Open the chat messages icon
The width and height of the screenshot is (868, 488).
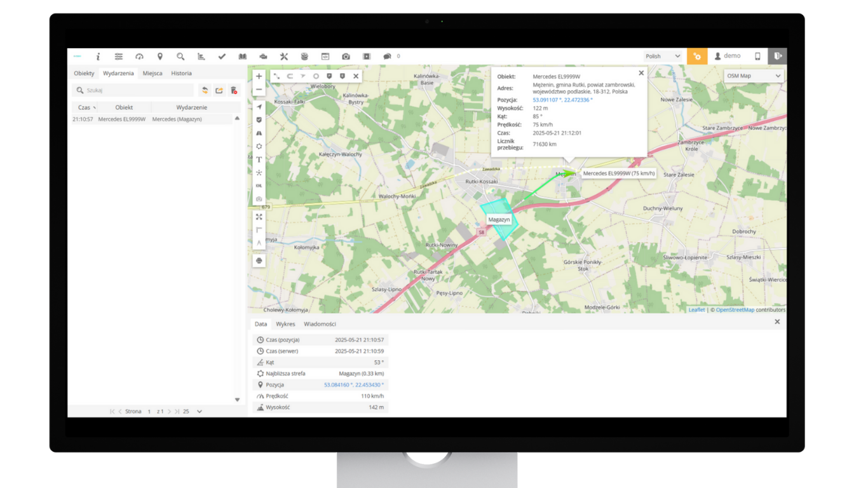tap(387, 57)
